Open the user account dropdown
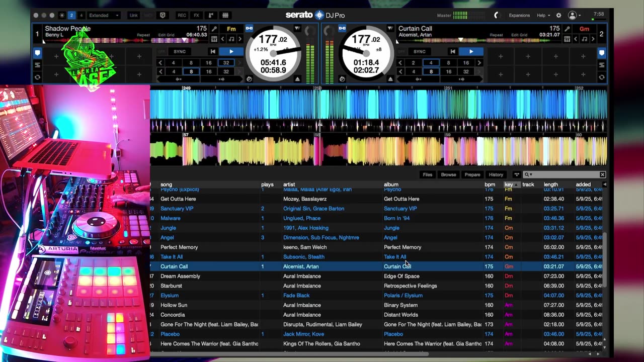644x362 pixels. pyautogui.click(x=575, y=15)
